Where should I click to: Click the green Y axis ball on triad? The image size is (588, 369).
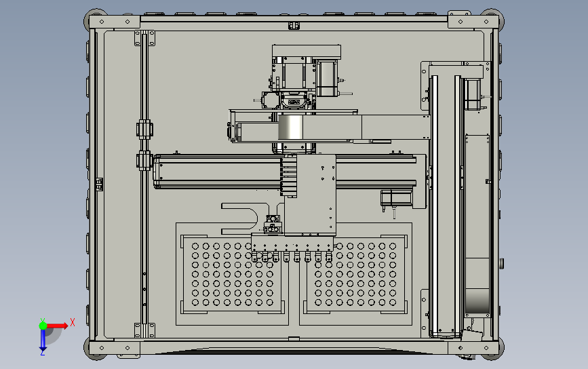[x=43, y=326]
